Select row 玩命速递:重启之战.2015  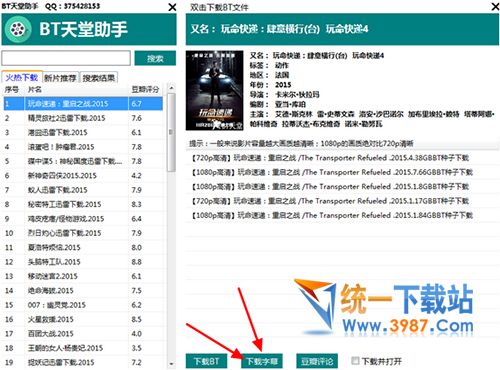pos(83,104)
